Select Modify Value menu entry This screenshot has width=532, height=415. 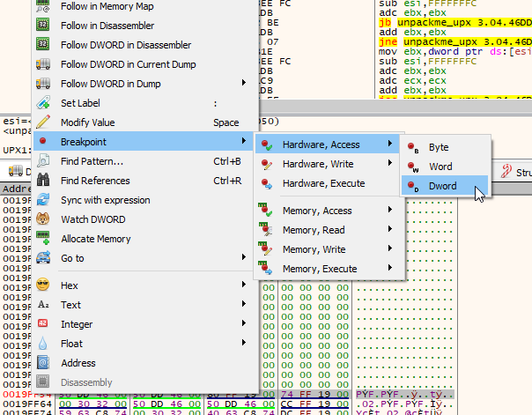coord(144,122)
